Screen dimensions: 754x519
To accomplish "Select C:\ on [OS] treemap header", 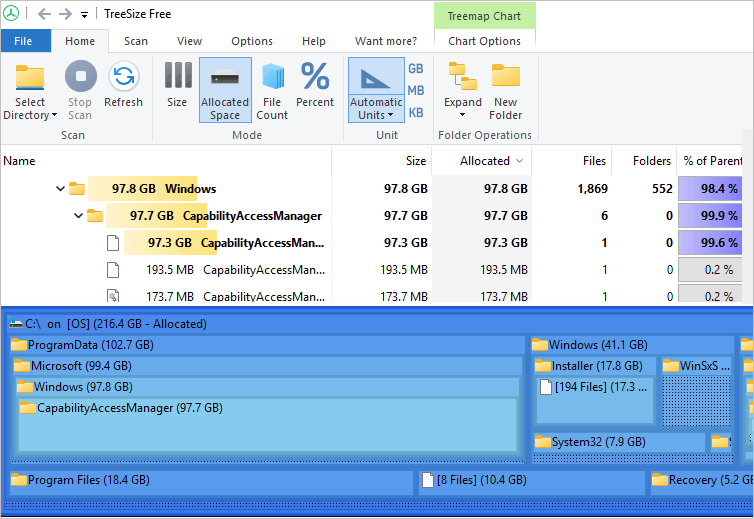I will pos(379,324).
